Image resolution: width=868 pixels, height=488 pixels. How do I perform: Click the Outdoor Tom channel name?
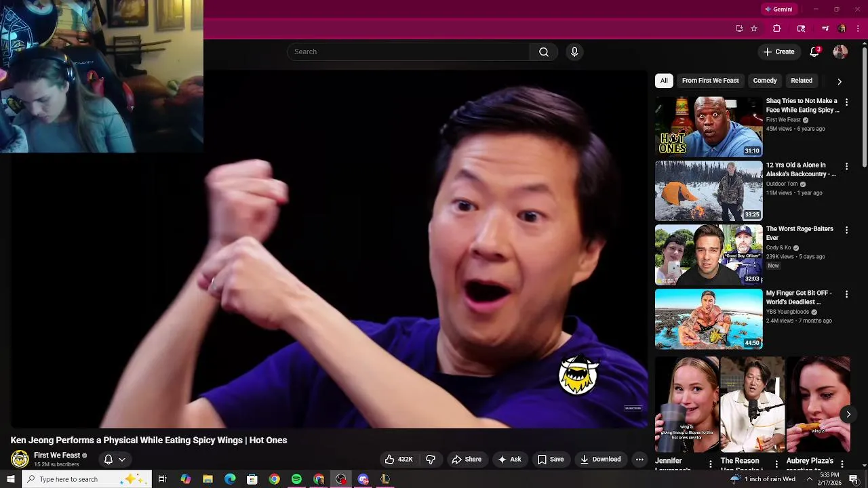point(782,184)
